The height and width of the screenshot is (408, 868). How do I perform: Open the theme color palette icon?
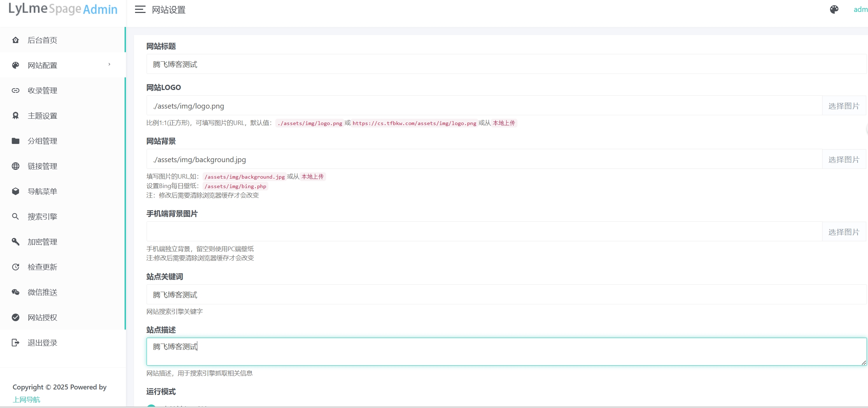[x=834, y=9]
